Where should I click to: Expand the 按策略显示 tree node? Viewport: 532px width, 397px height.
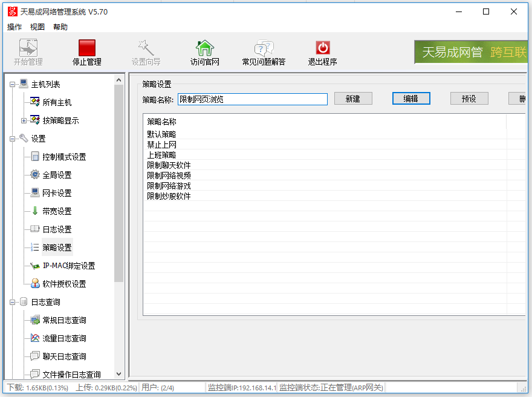click(24, 120)
